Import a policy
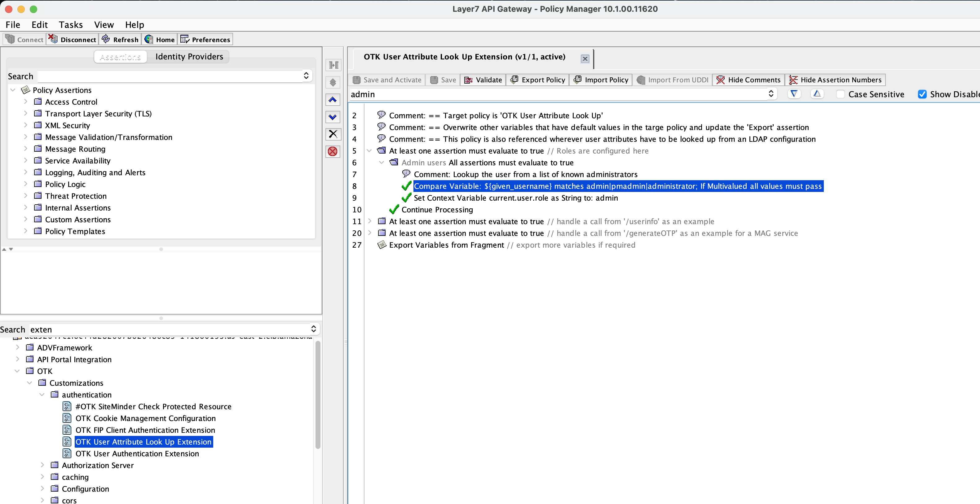 (601, 80)
